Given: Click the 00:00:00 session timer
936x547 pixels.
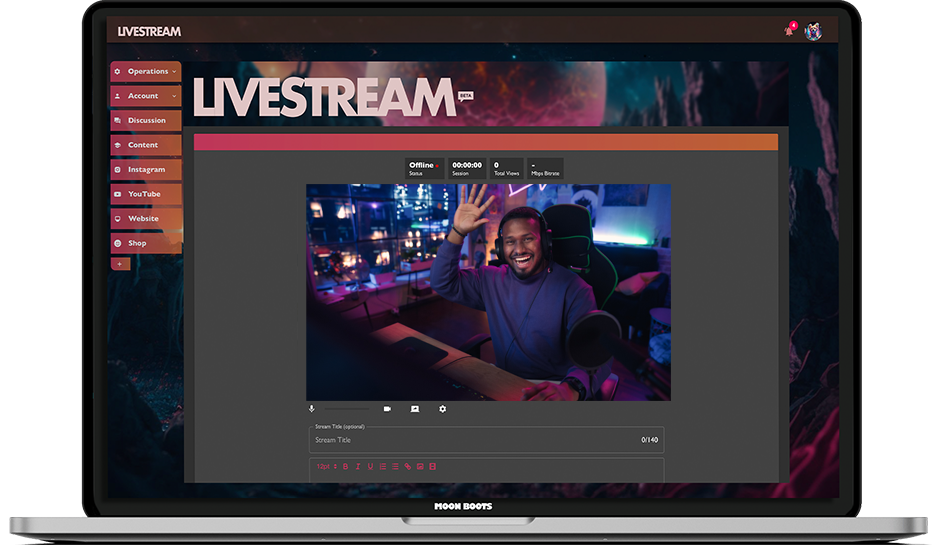Looking at the screenshot, I should (467, 168).
